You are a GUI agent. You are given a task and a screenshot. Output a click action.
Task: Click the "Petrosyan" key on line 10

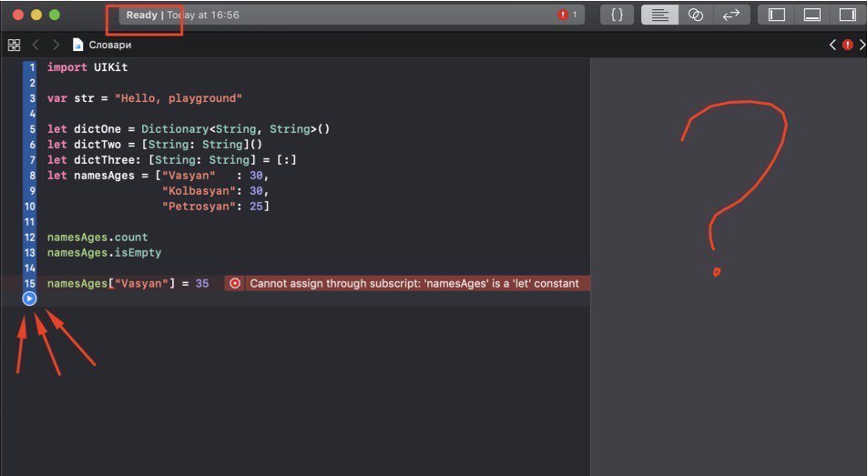(x=199, y=207)
